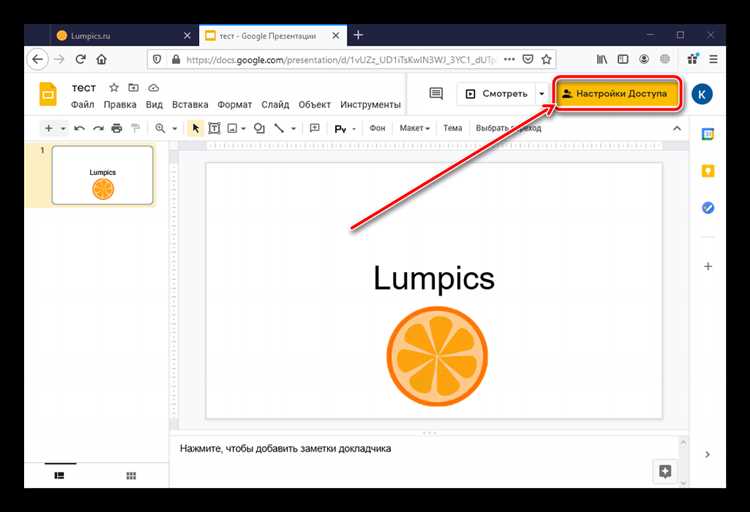Collapse the side panel chevron
This screenshot has width=750, height=512.
(x=708, y=454)
